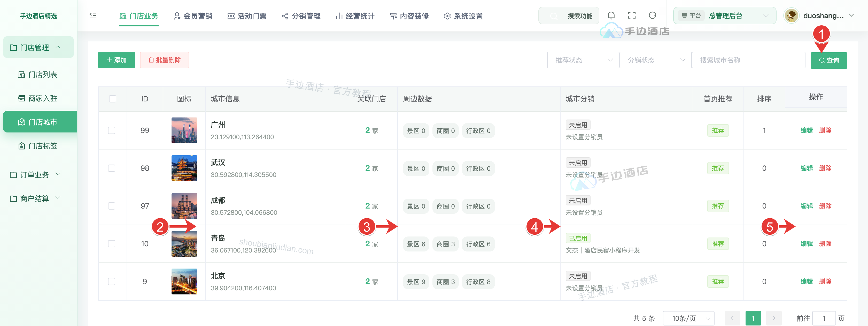Tick the checkbox for 青岛 row

click(x=112, y=244)
